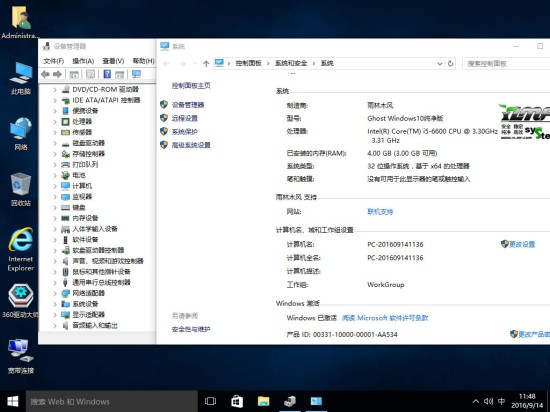
Task: Open 系统保护 link in System sidebar
Action: (x=185, y=131)
